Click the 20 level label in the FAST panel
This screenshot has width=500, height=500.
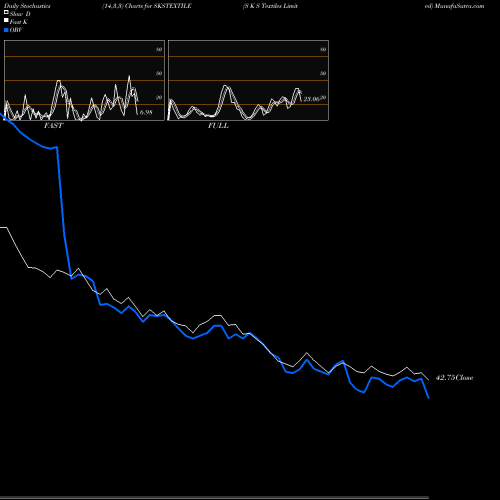159,97
